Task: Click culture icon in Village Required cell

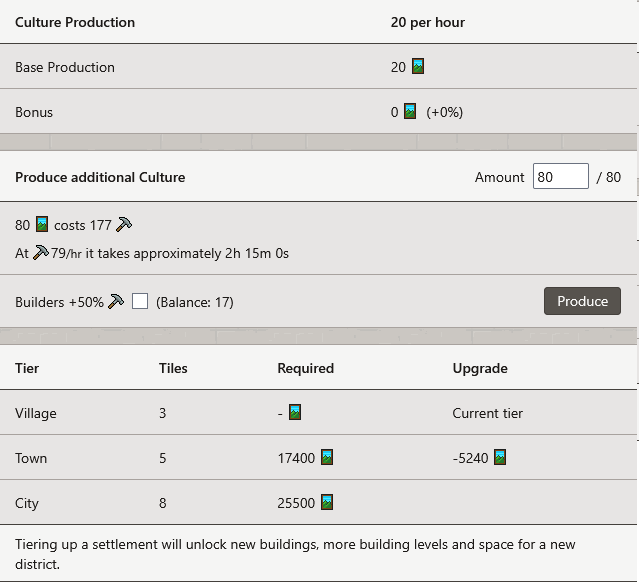Action: [x=295, y=412]
